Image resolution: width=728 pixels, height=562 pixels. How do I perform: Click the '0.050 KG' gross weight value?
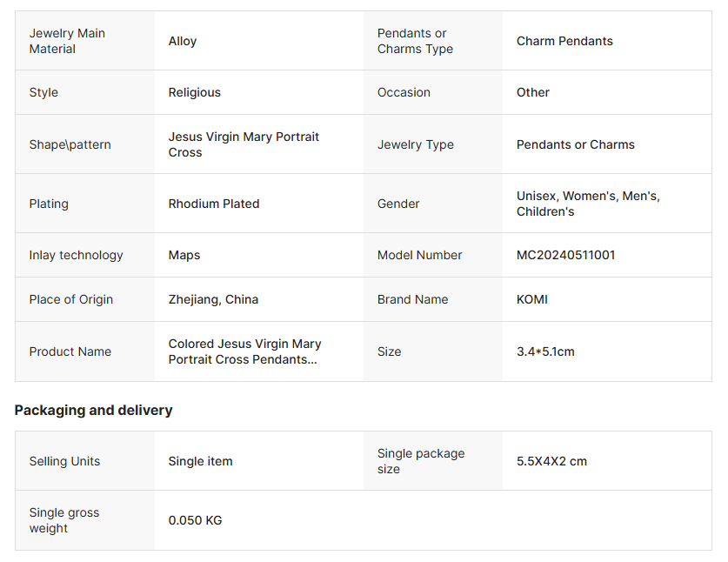point(196,520)
